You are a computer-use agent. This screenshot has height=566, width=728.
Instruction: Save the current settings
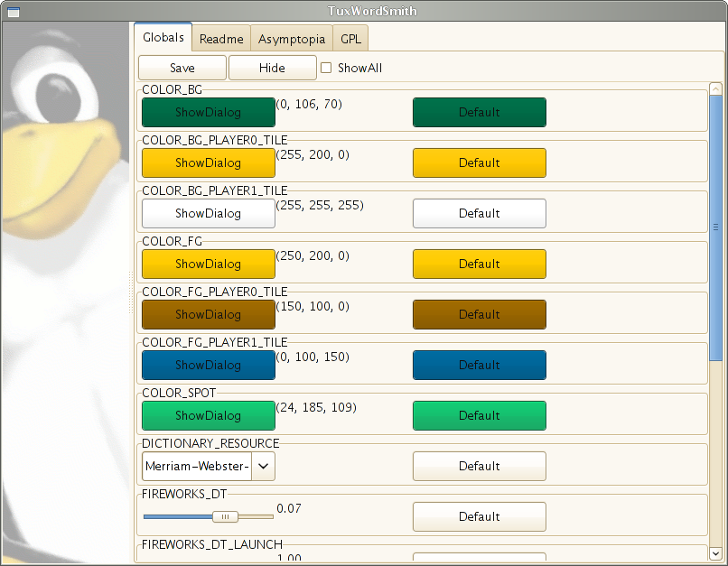click(x=182, y=68)
